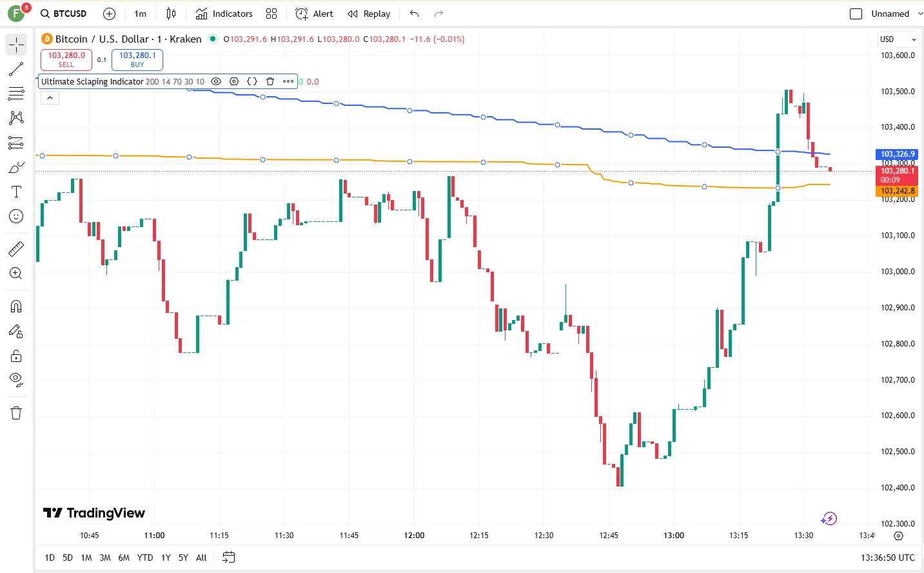Start chart Replay mode
Screen dimensions: 924x573
pos(368,14)
